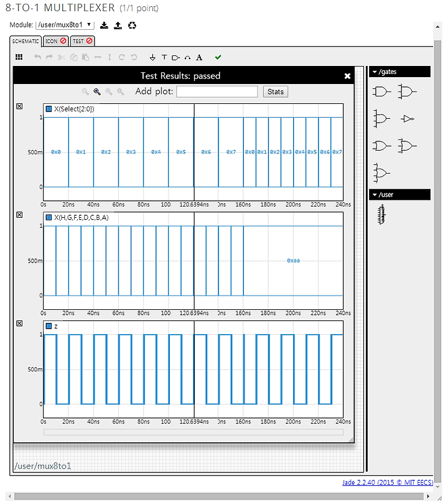This screenshot has width=448, height=504.
Task: Click the X(H,G,F,E,D,C,B,A) legend color box
Action: pyautogui.click(x=49, y=218)
